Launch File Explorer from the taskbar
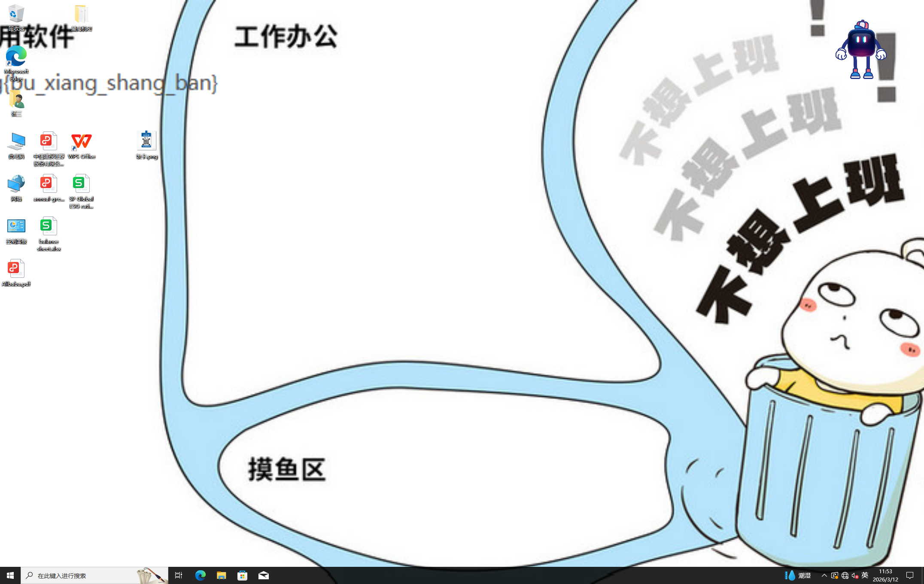 [x=221, y=575]
